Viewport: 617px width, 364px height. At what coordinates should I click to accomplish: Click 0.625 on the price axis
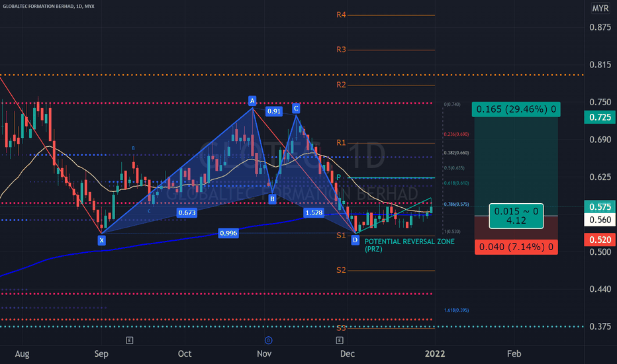pyautogui.click(x=600, y=177)
